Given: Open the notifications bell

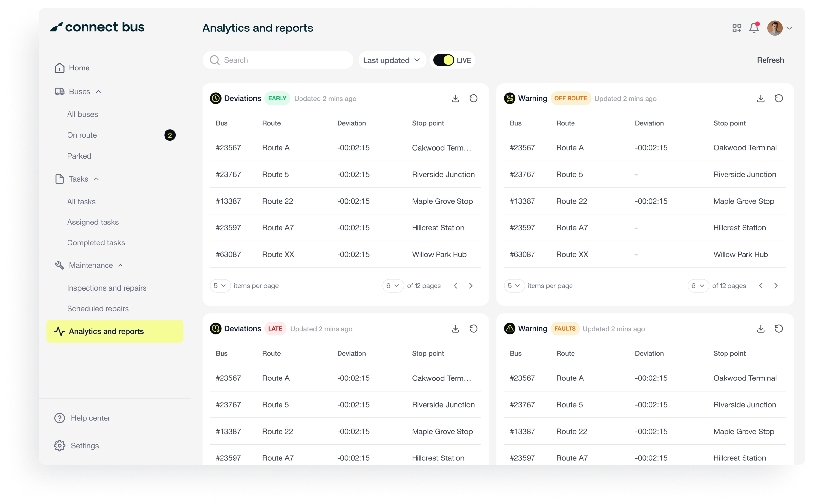Looking at the screenshot, I should coord(753,28).
